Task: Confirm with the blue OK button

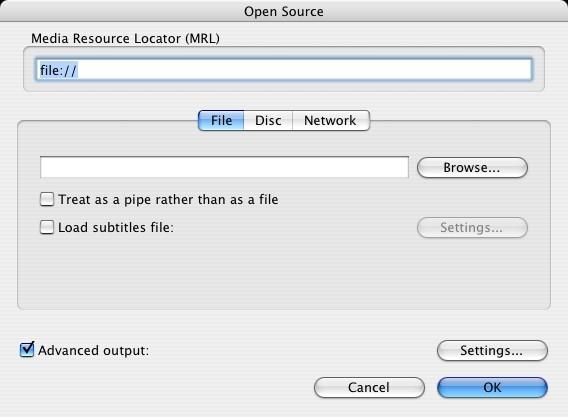Action: [x=492, y=388]
